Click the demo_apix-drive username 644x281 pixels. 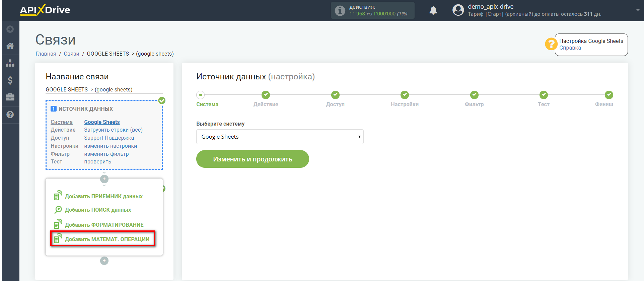point(491,7)
